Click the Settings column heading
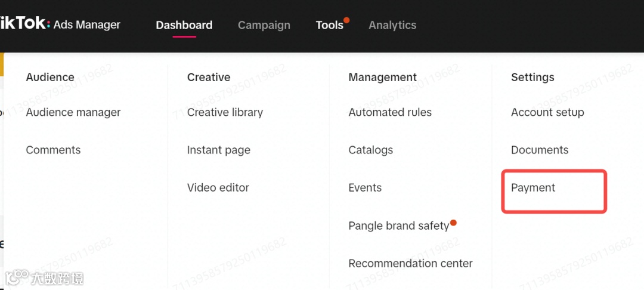The height and width of the screenshot is (290, 644). 532,77
